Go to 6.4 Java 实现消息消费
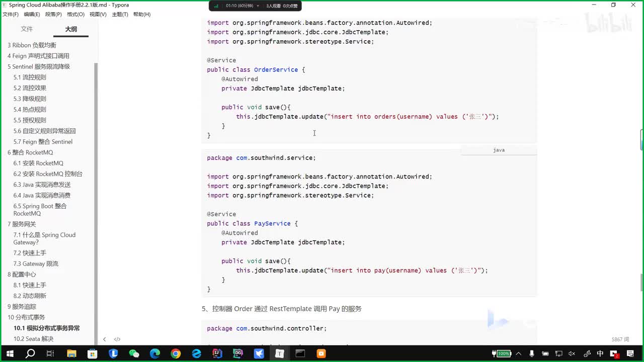 pyautogui.click(x=42, y=195)
